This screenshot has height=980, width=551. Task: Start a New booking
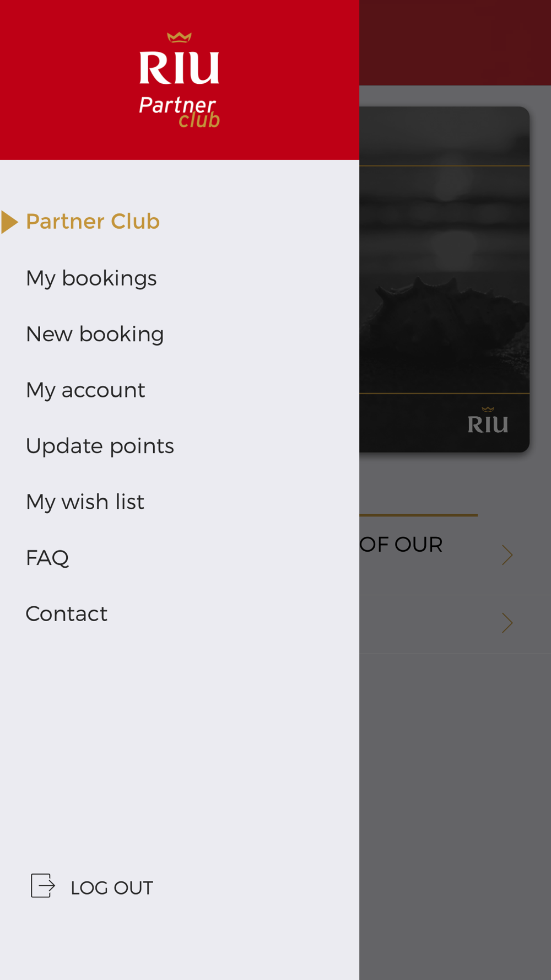[95, 335]
